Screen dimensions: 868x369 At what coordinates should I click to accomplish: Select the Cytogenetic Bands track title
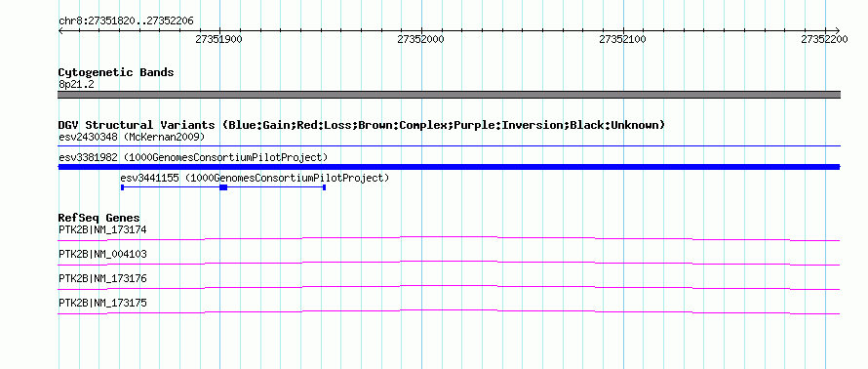[116, 72]
